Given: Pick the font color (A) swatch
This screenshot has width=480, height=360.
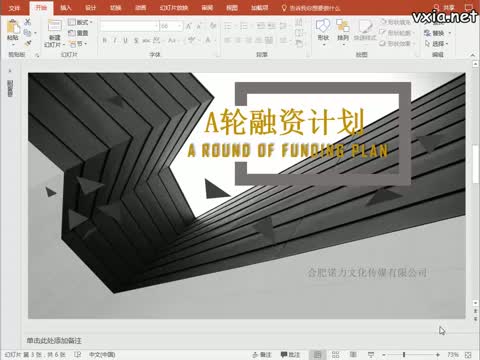Looking at the screenshot, I should pyautogui.click(x=208, y=41).
